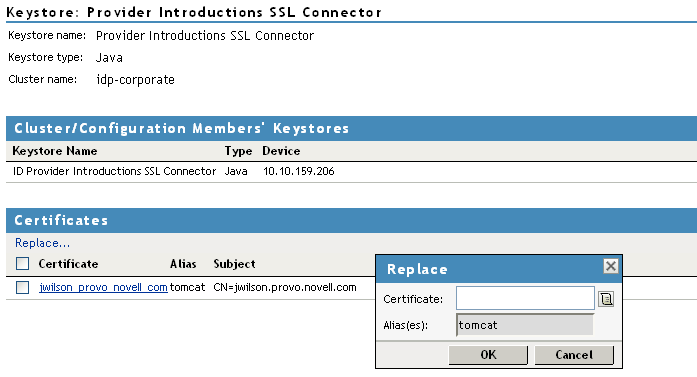697x377 pixels.
Task: Select keystore name value Provider Introductions SSL Connector
Action: tap(205, 36)
